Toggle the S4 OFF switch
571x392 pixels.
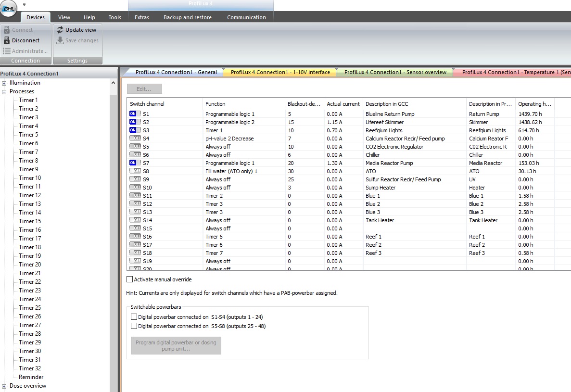(x=135, y=139)
